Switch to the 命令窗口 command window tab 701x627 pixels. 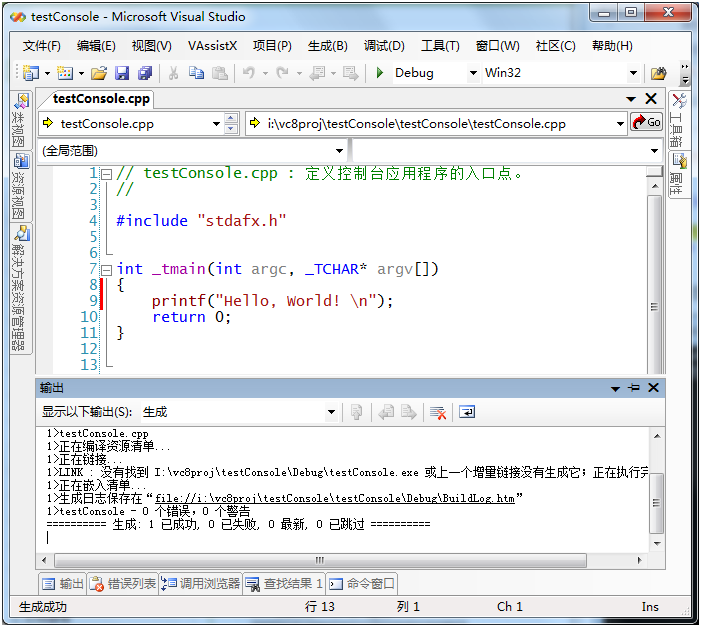(362, 584)
